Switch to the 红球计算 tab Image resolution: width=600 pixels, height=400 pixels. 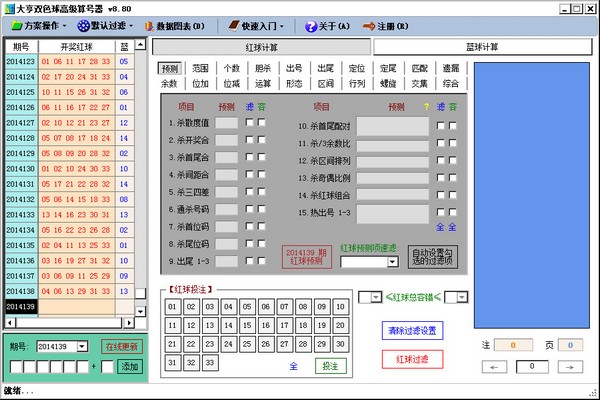pyautogui.click(x=262, y=47)
